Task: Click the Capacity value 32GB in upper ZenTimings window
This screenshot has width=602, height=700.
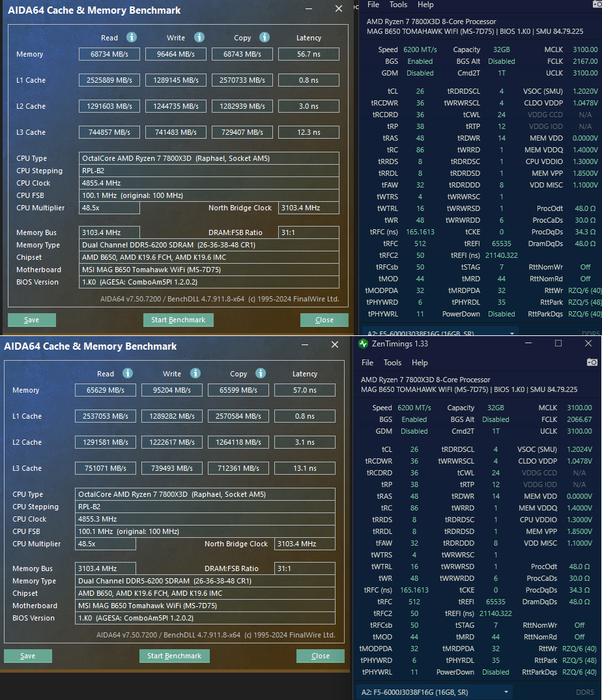Action: (502, 49)
